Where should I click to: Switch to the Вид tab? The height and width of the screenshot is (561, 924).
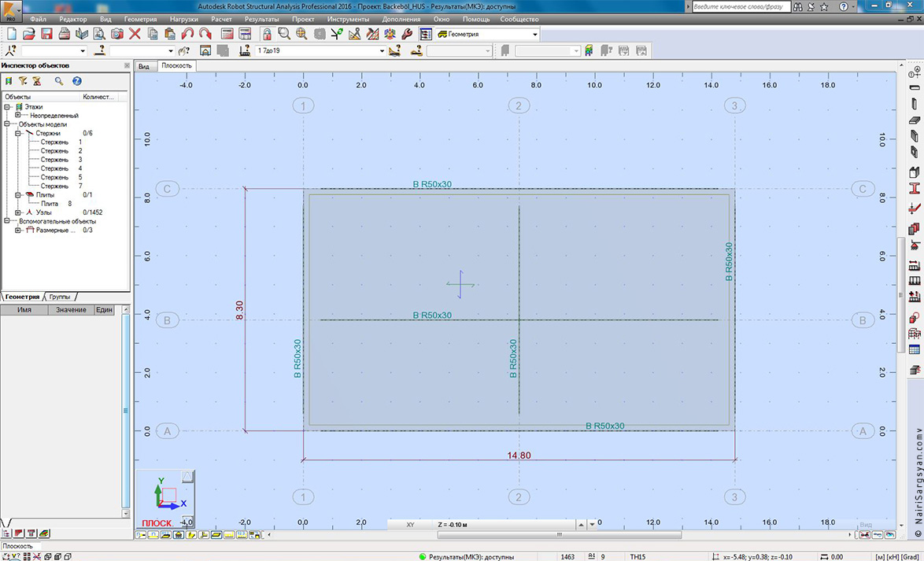[x=144, y=66]
